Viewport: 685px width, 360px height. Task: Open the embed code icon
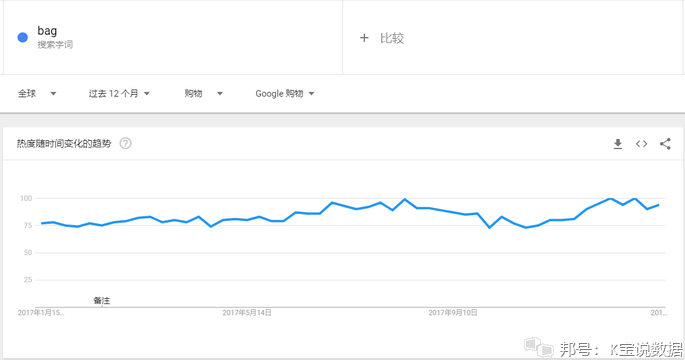click(x=641, y=144)
